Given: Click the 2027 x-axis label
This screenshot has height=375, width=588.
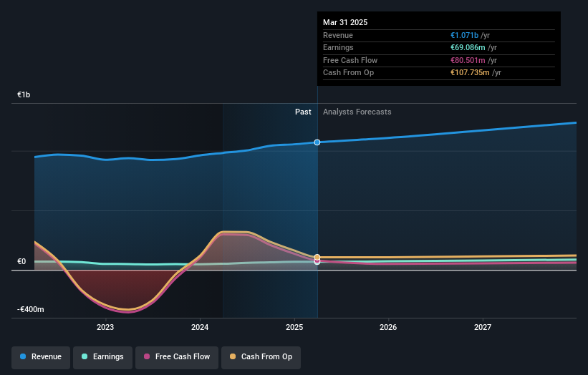Looking at the screenshot, I should 483,327.
